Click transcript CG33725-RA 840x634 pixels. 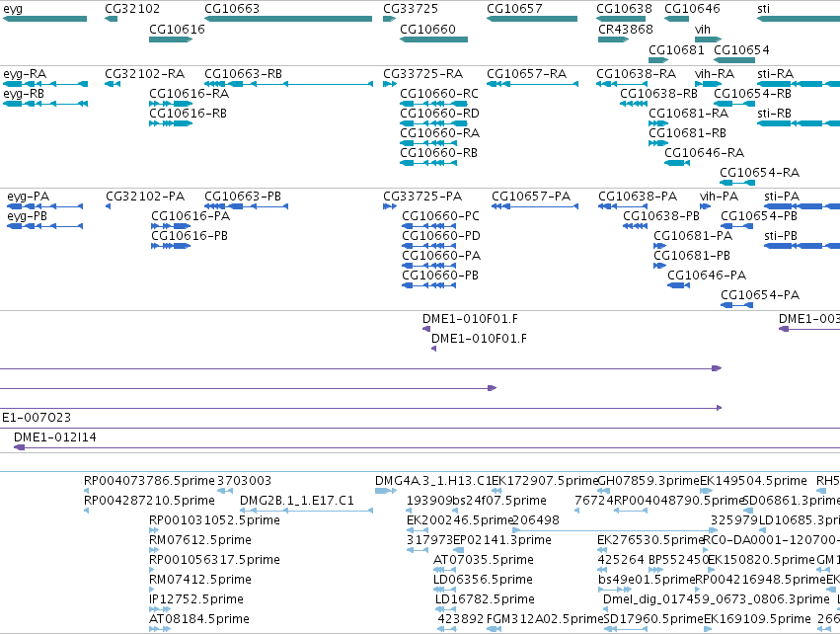(x=390, y=84)
